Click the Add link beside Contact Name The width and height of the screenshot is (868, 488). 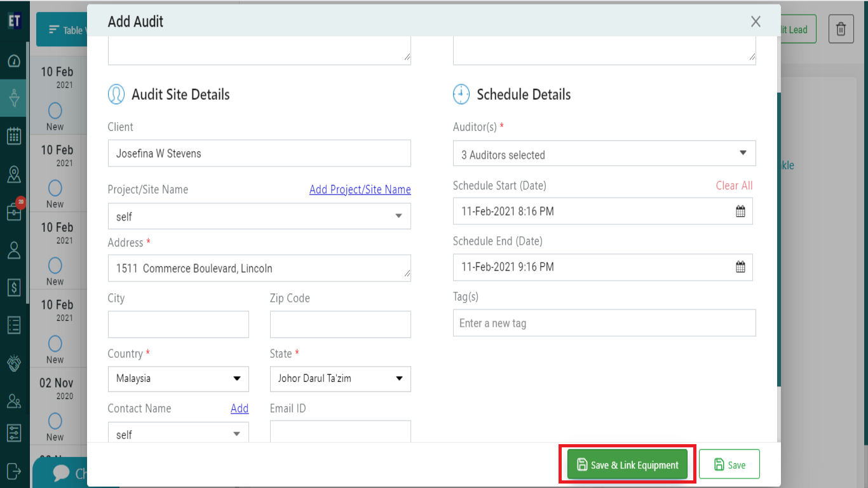point(240,409)
